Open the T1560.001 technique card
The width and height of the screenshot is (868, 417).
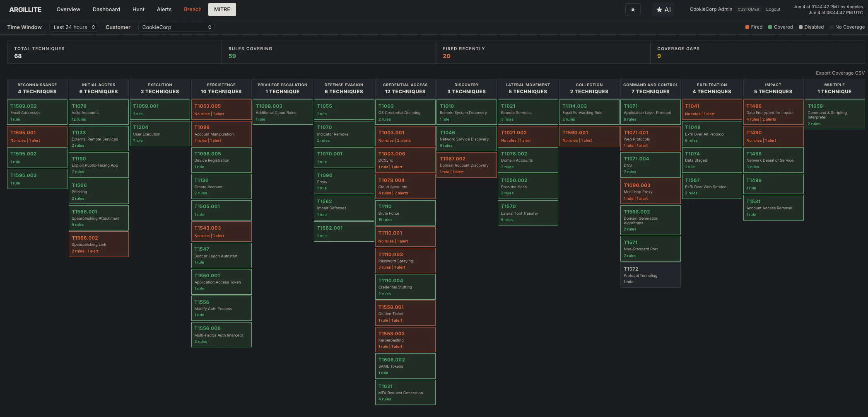589,136
